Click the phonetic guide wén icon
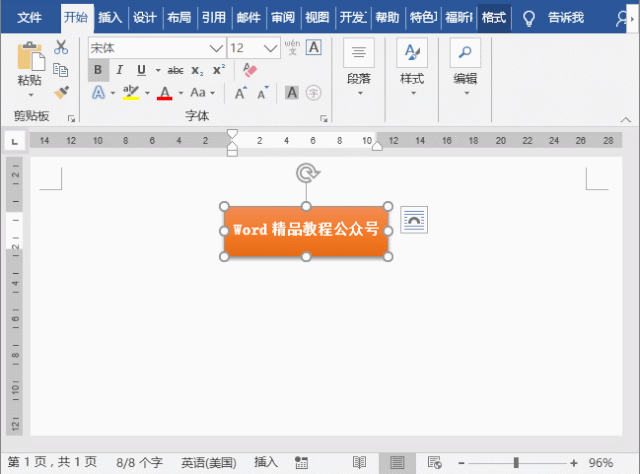The width and height of the screenshot is (640, 474). click(292, 47)
